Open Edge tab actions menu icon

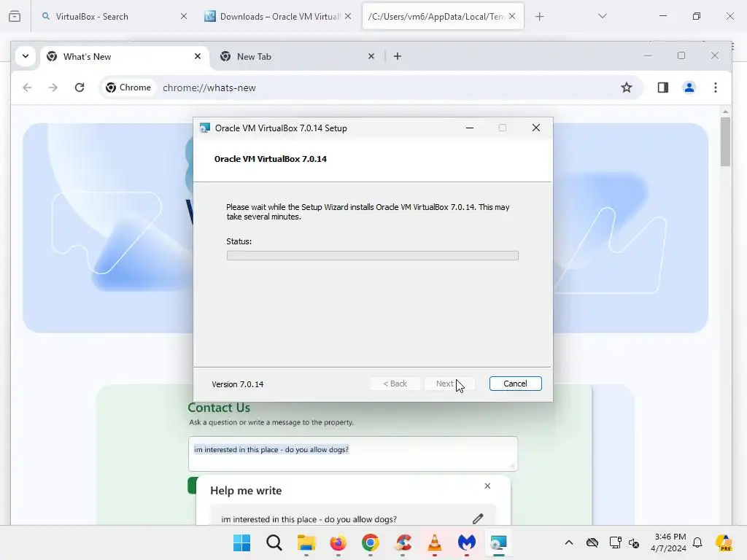click(x=15, y=17)
